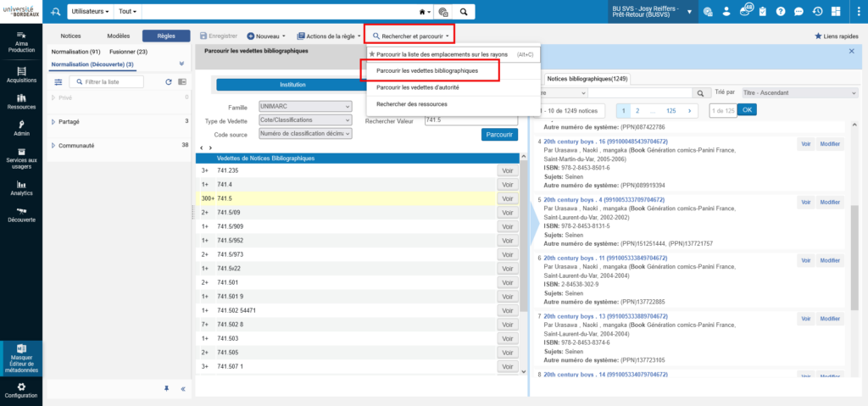The image size is (868, 406).
Task: Open the recent history clock icon
Action: pos(817,12)
